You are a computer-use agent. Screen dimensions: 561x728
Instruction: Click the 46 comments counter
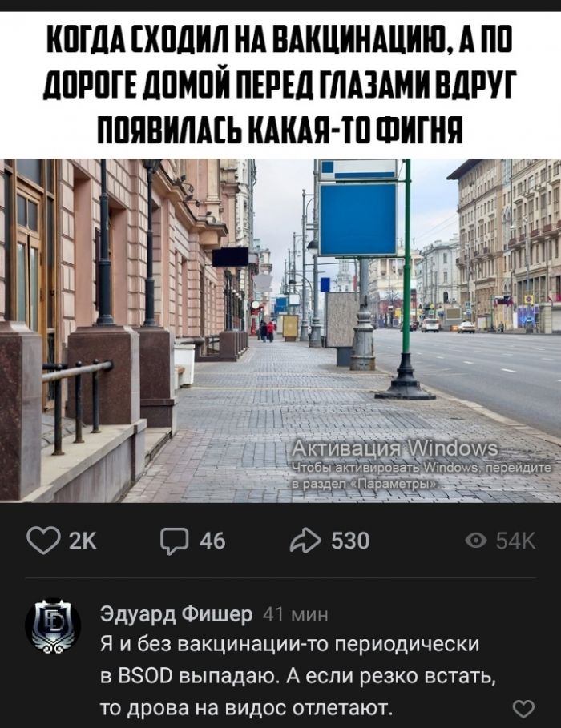212,541
